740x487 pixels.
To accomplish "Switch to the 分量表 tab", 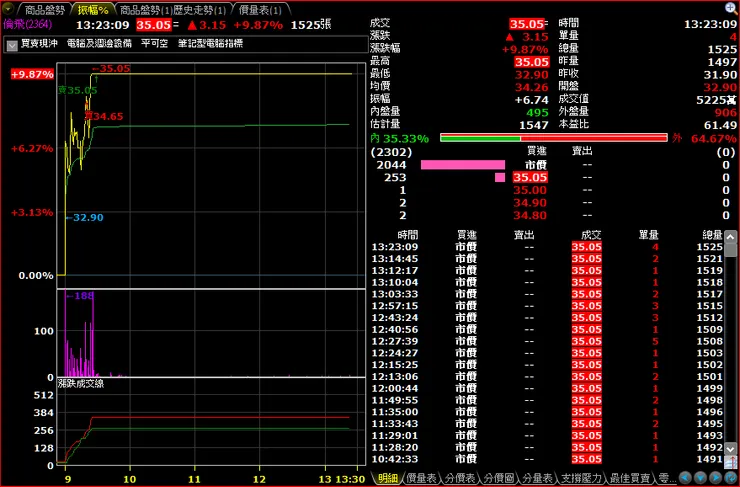I will [x=538, y=478].
